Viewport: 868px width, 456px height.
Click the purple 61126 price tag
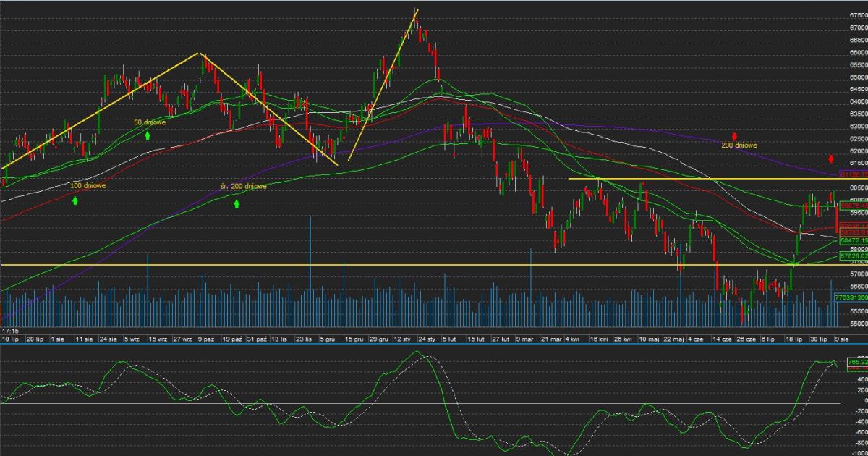[x=853, y=174]
